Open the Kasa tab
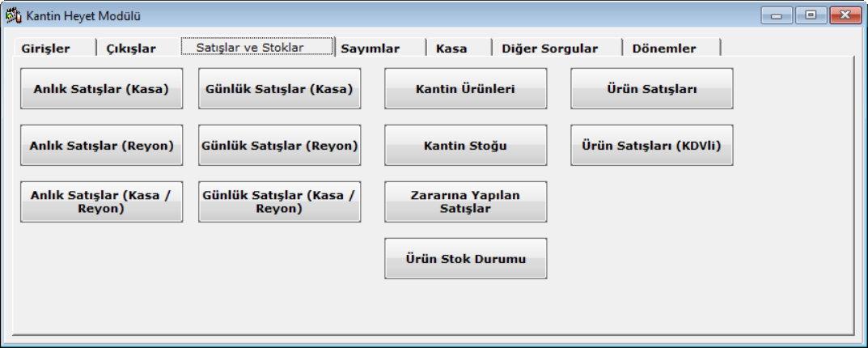Image resolution: width=868 pixels, height=348 pixels. [451, 49]
